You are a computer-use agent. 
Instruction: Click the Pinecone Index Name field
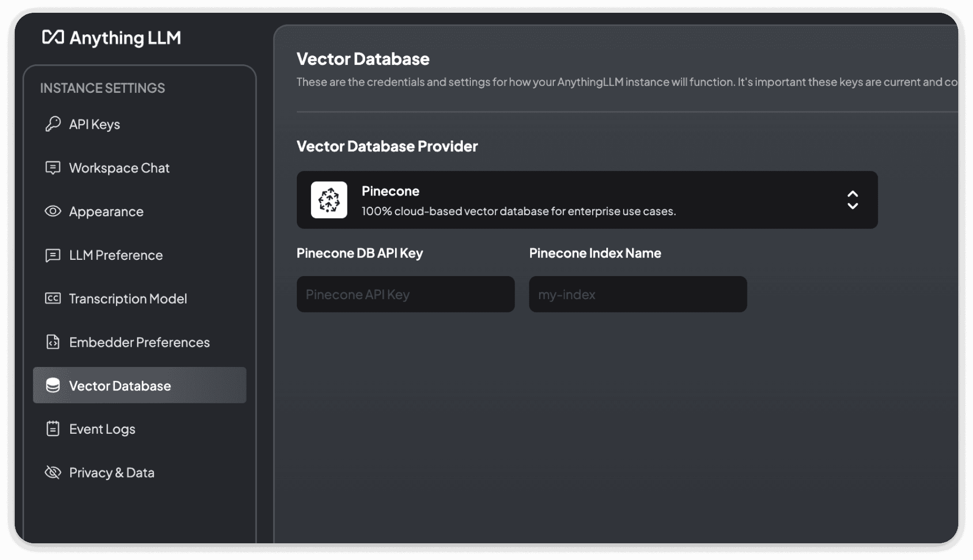pos(638,294)
